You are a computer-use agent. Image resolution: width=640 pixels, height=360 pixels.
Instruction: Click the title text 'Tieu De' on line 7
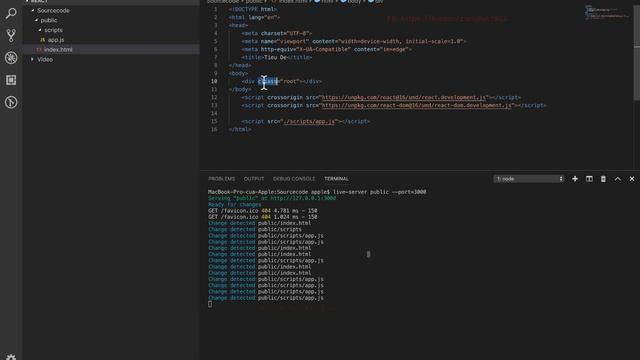pos(276,58)
